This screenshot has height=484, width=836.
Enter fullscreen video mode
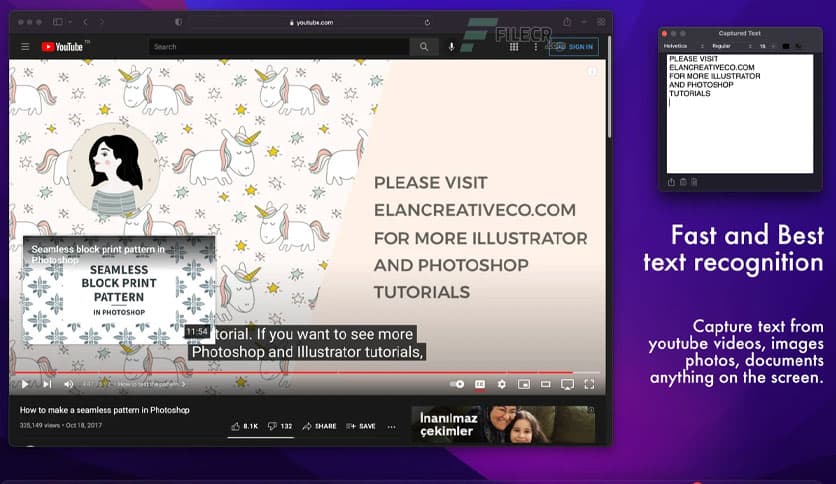(589, 384)
